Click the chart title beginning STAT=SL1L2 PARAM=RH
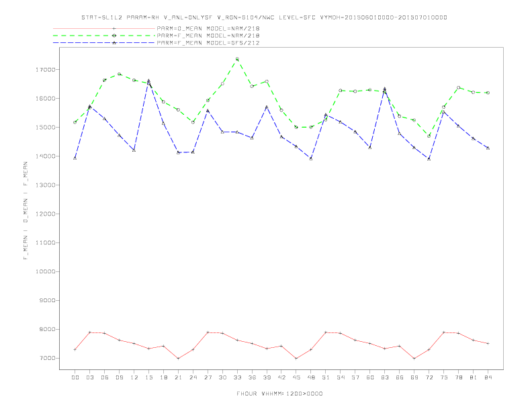Image resolution: width=532 pixels, height=411 pixels. (x=264, y=17)
